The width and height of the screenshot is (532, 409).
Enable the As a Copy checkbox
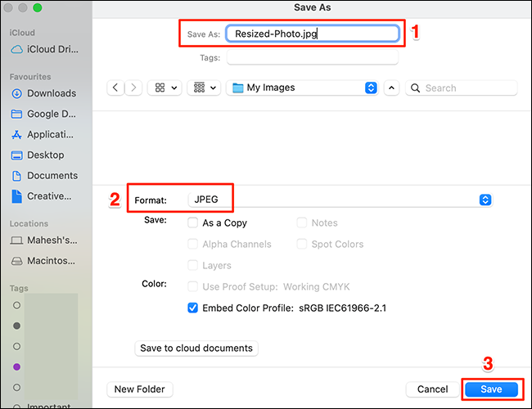point(193,222)
